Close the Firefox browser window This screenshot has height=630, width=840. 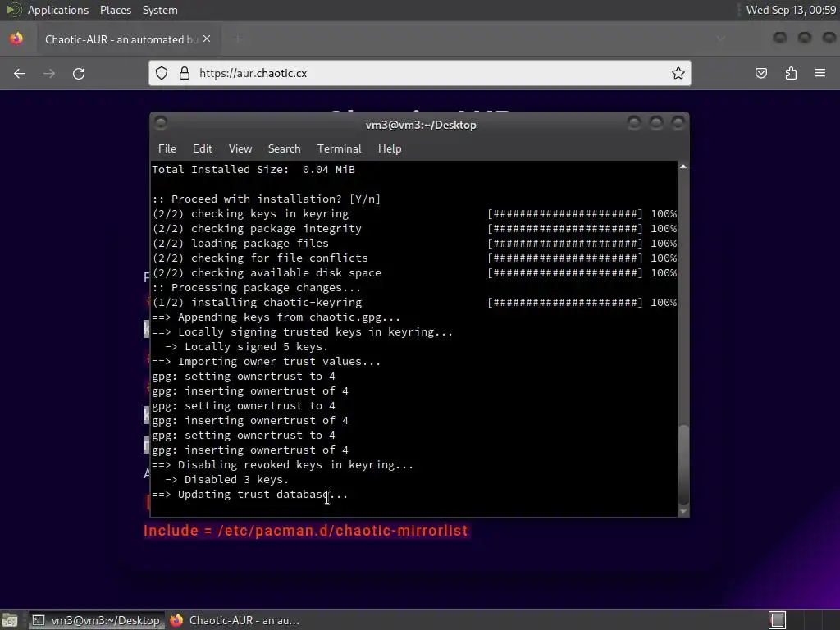[829, 38]
